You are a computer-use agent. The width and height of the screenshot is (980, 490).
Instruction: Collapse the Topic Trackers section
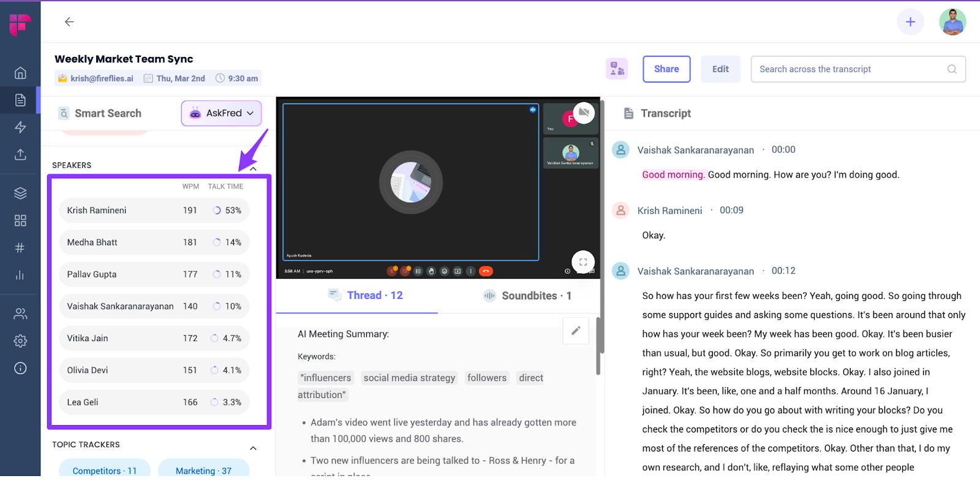[x=253, y=448]
